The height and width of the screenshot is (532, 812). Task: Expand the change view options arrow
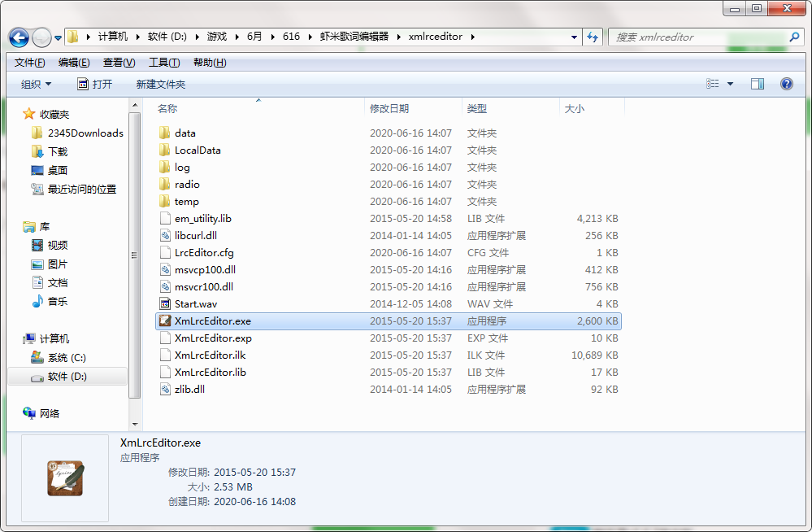point(730,85)
